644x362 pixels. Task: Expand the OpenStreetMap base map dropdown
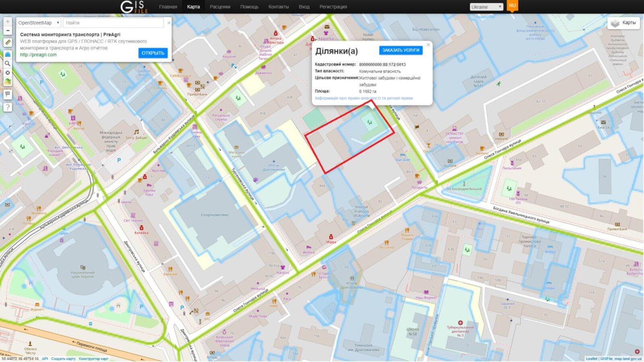pyautogui.click(x=39, y=23)
